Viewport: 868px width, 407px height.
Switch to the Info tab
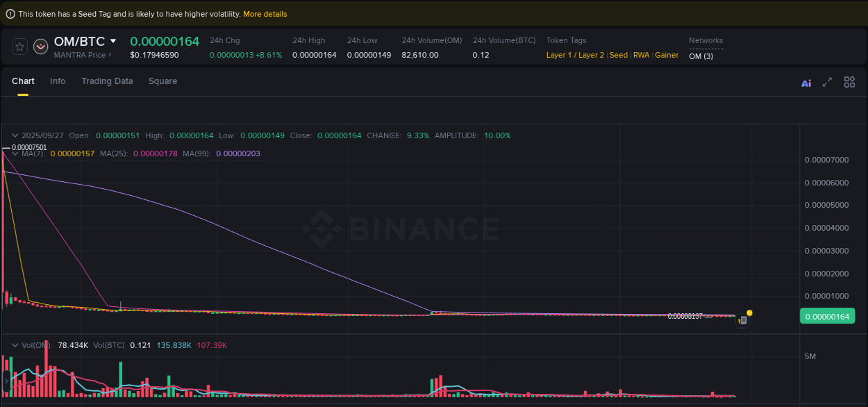[x=58, y=81]
